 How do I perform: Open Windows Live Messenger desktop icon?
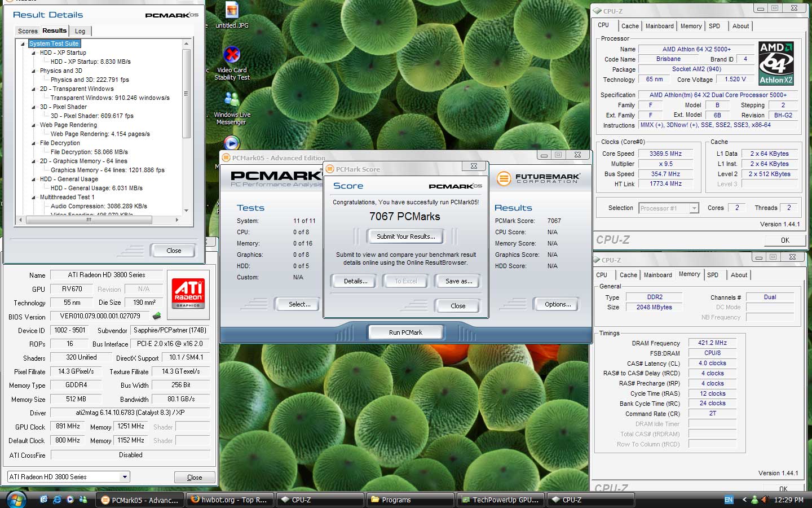[232, 108]
